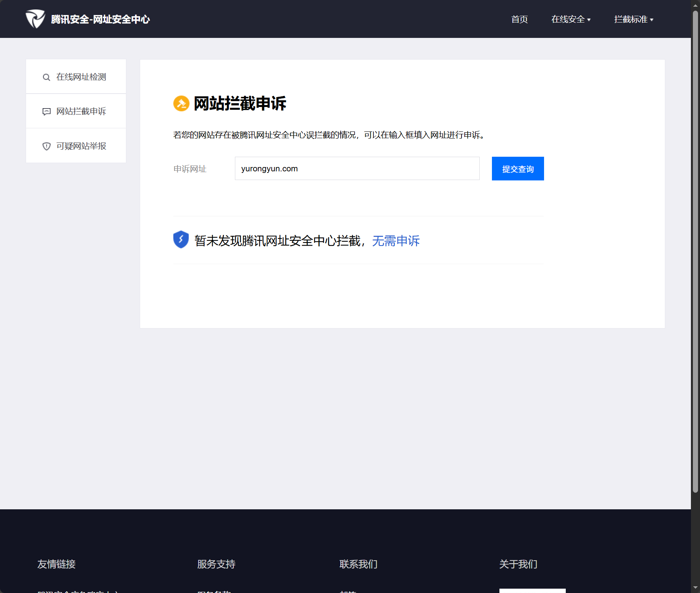Click the 关于我们 footer heading
Image resolution: width=700 pixels, height=593 pixels.
518,564
